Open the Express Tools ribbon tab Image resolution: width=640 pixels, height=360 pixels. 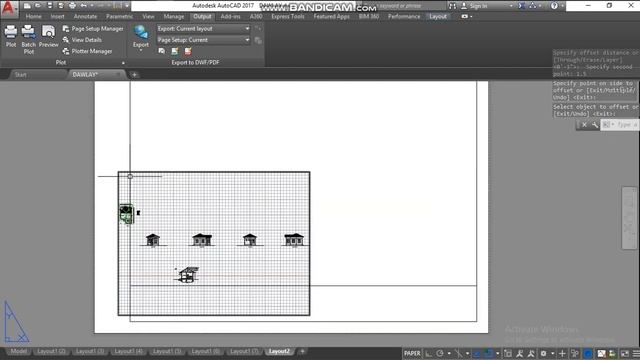pyautogui.click(x=288, y=17)
